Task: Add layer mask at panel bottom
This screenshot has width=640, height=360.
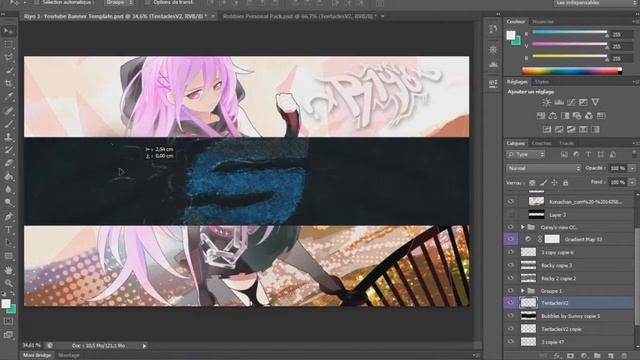Action: [571, 356]
